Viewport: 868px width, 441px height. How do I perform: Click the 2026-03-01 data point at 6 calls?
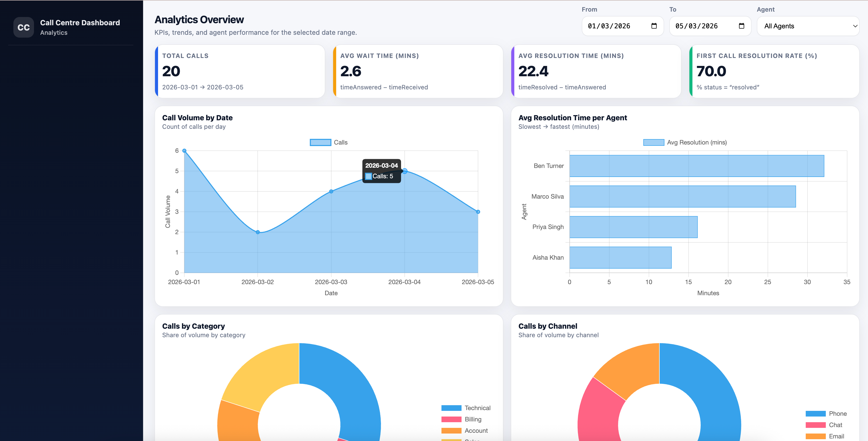point(184,151)
